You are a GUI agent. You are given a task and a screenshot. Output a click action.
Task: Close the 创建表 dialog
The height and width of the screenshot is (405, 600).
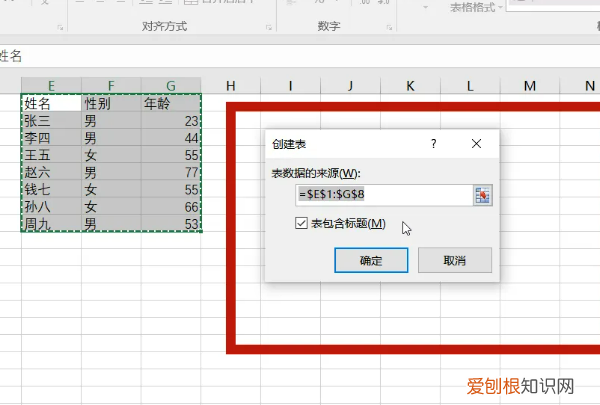[476, 144]
